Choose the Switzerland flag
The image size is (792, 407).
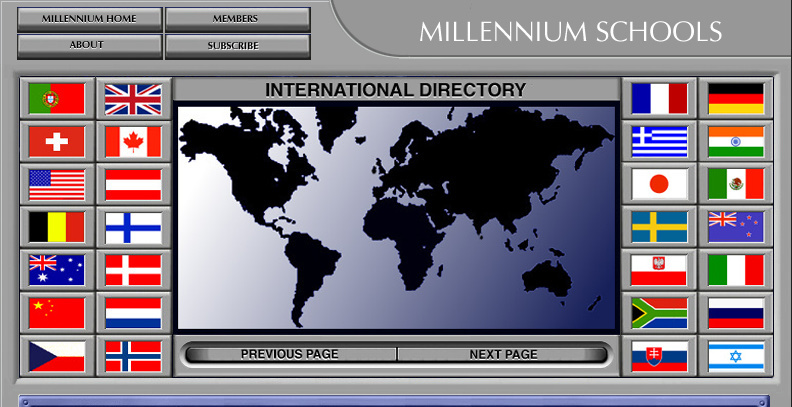tap(57, 141)
